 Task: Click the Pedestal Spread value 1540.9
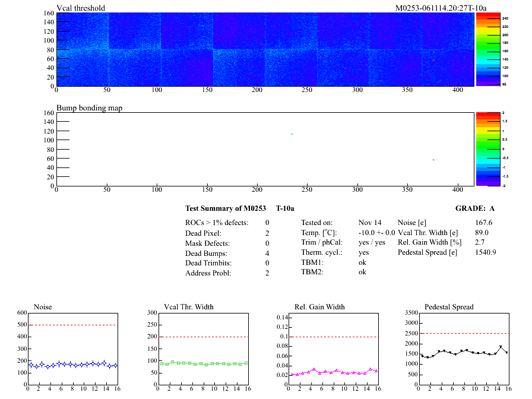[x=485, y=252]
